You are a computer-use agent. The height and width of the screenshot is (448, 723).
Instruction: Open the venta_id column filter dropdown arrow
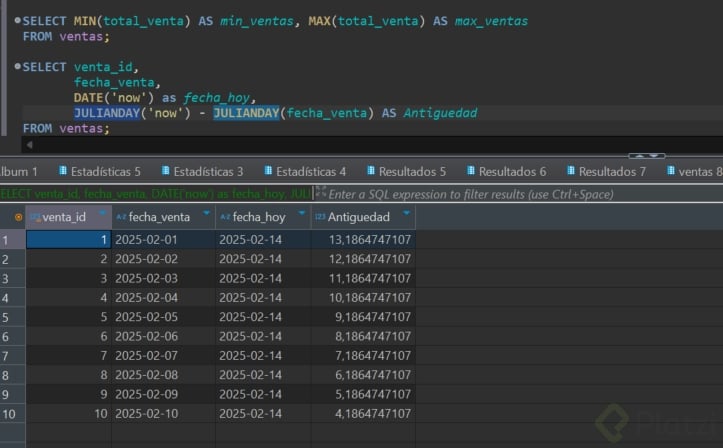coord(102,213)
